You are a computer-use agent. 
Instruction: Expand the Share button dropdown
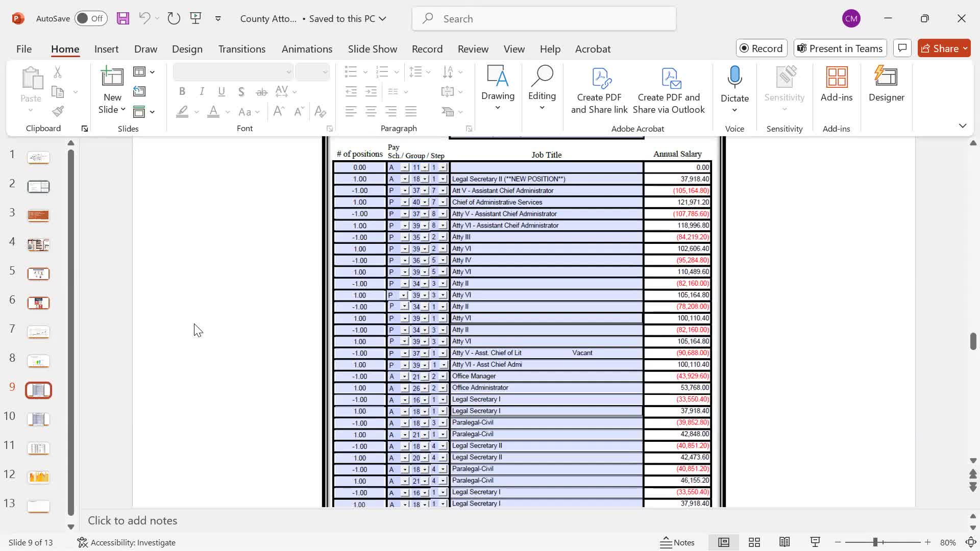(x=965, y=48)
